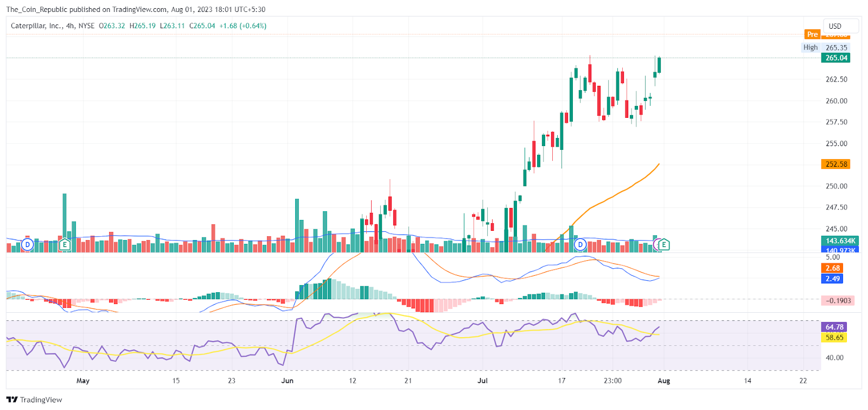Click the 245.00 price axis label
Viewport: 868px width, 410px height.
tap(836, 229)
